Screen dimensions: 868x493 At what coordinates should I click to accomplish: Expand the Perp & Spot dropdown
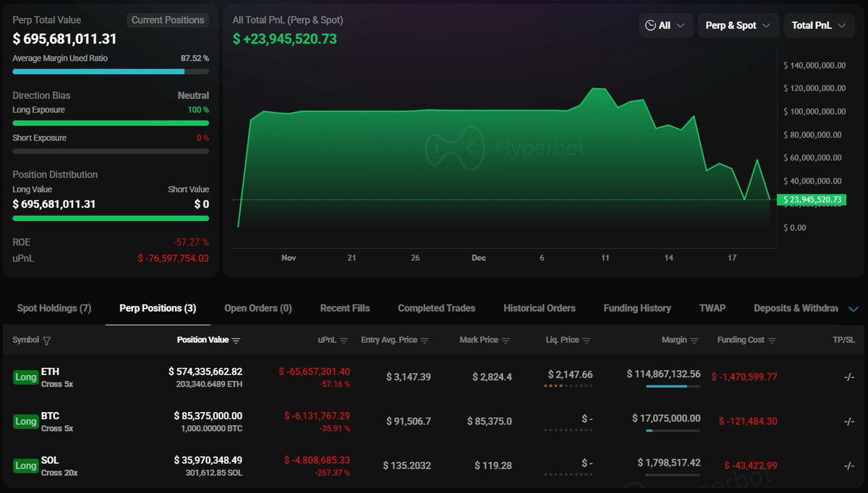[738, 25]
